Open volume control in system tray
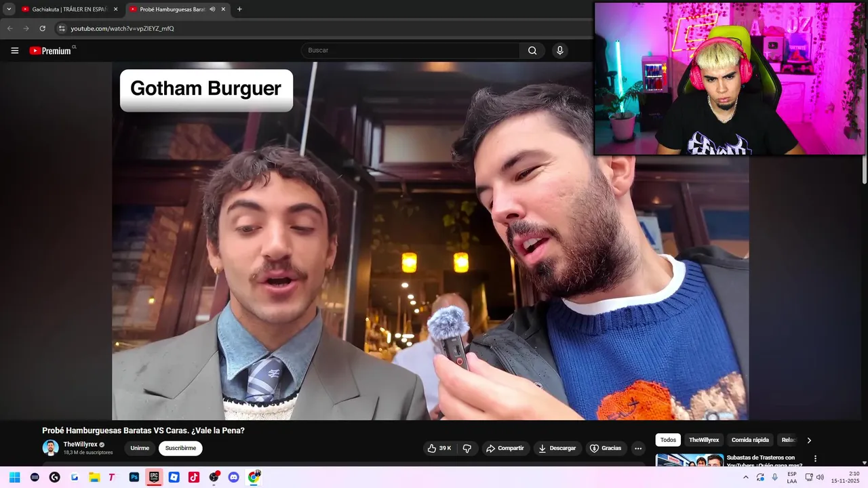The image size is (868, 488). coord(820,477)
